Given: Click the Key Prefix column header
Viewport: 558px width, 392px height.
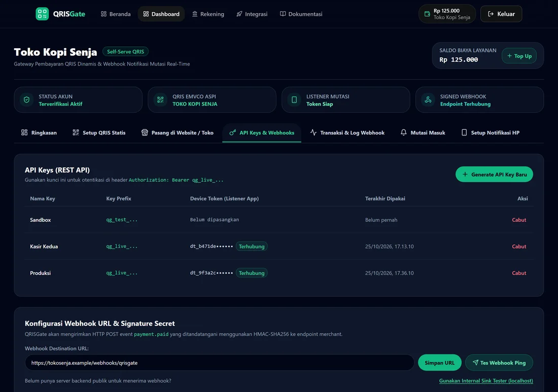Looking at the screenshot, I should pyautogui.click(x=119, y=198).
